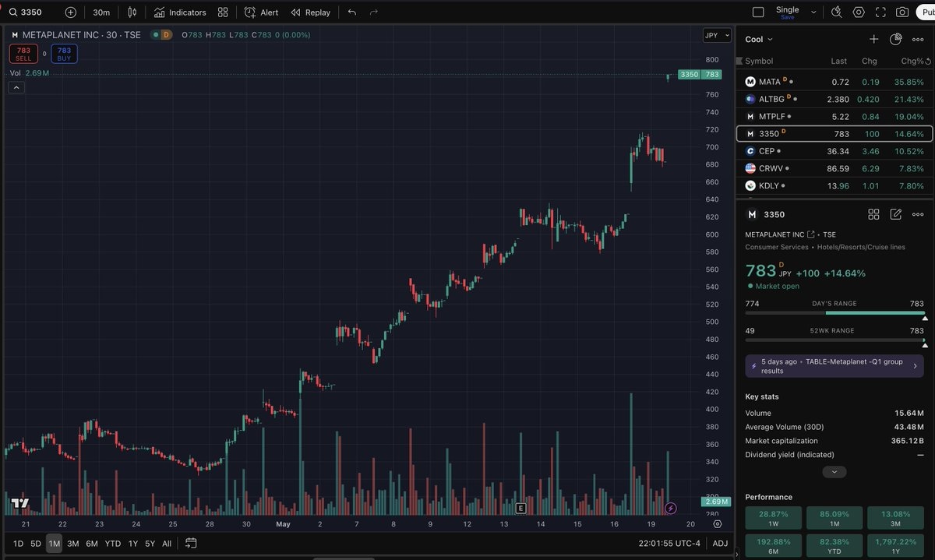Open 3350 details more options ellipsis
Screen dimensions: 935x560
click(918, 214)
